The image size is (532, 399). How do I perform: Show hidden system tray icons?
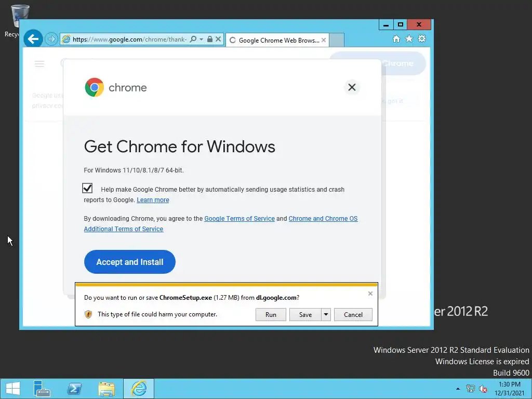pyautogui.click(x=458, y=389)
